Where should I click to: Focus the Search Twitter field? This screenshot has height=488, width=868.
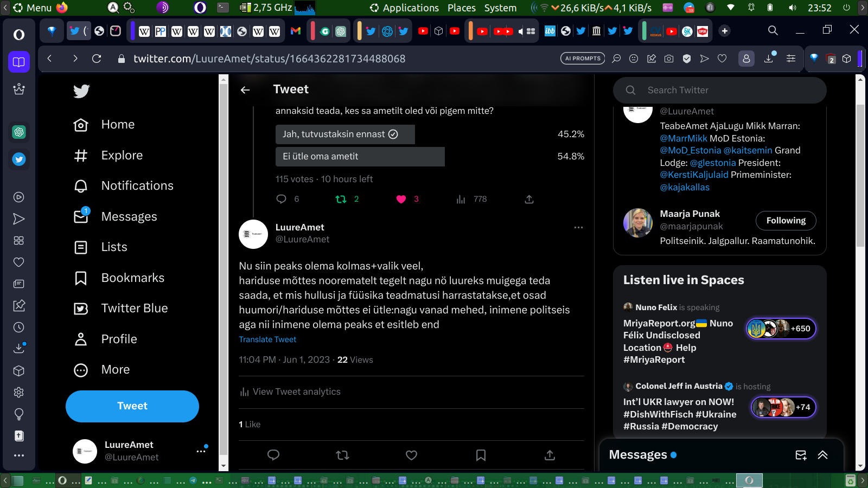(720, 90)
